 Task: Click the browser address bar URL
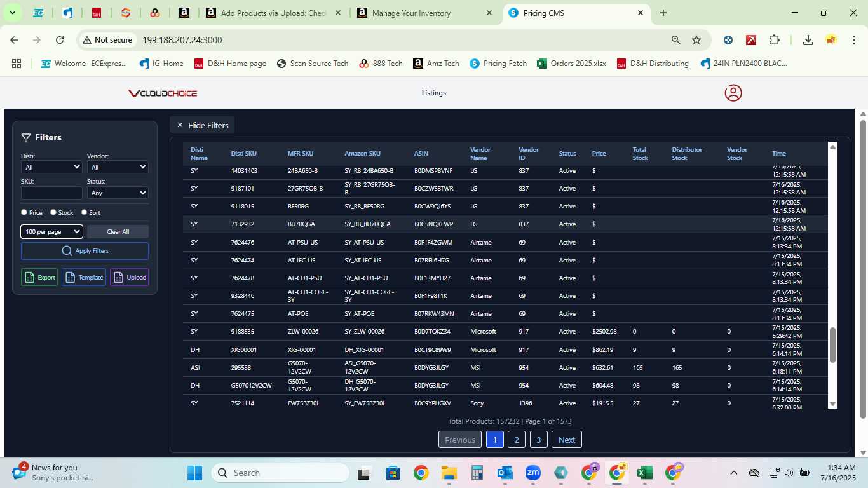click(182, 40)
